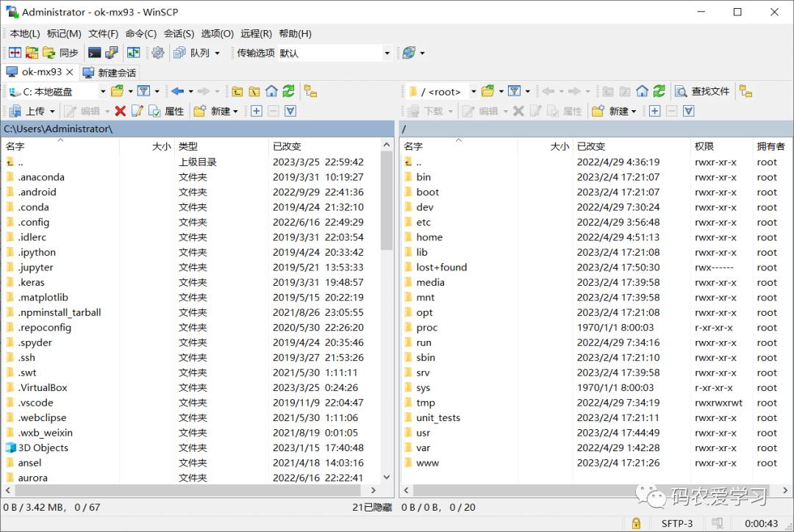
Task: Open the 会话(S) menu
Action: [x=179, y=33]
